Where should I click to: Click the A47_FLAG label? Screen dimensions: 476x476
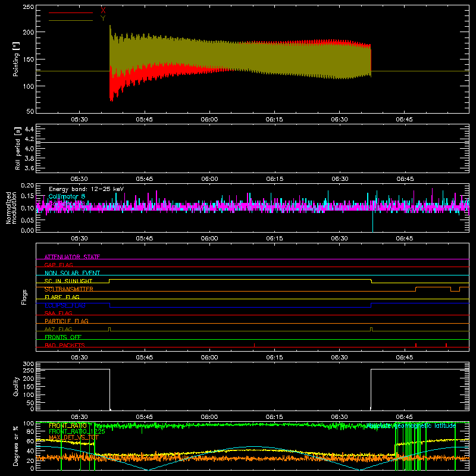58,329
